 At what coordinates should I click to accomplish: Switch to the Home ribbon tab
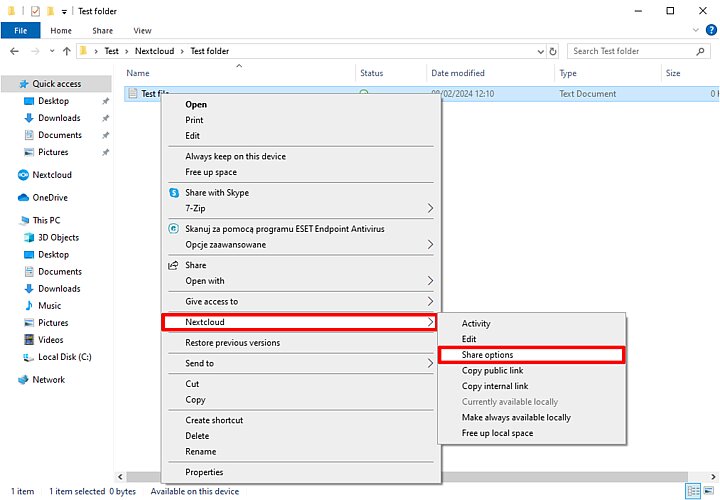(x=61, y=31)
